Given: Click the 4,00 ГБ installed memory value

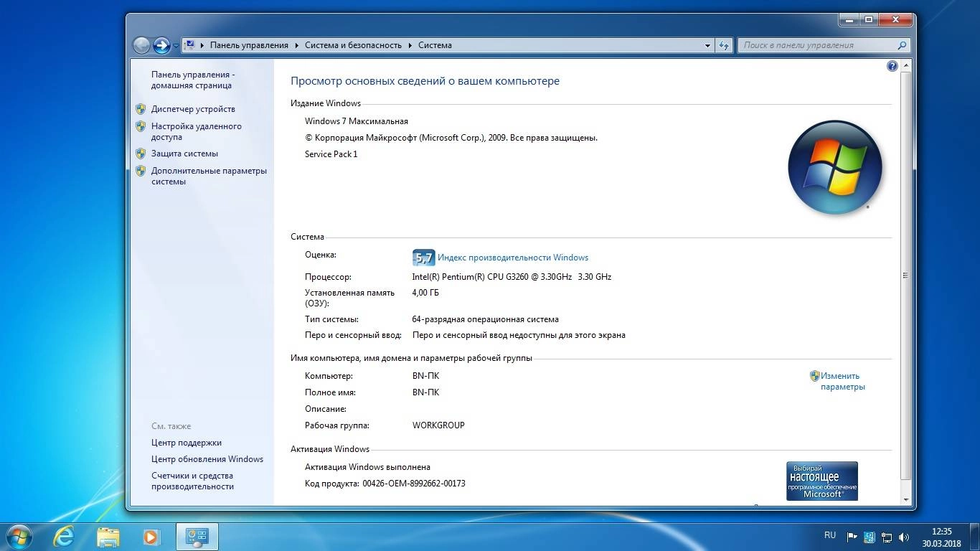Looking at the screenshot, I should (x=425, y=293).
